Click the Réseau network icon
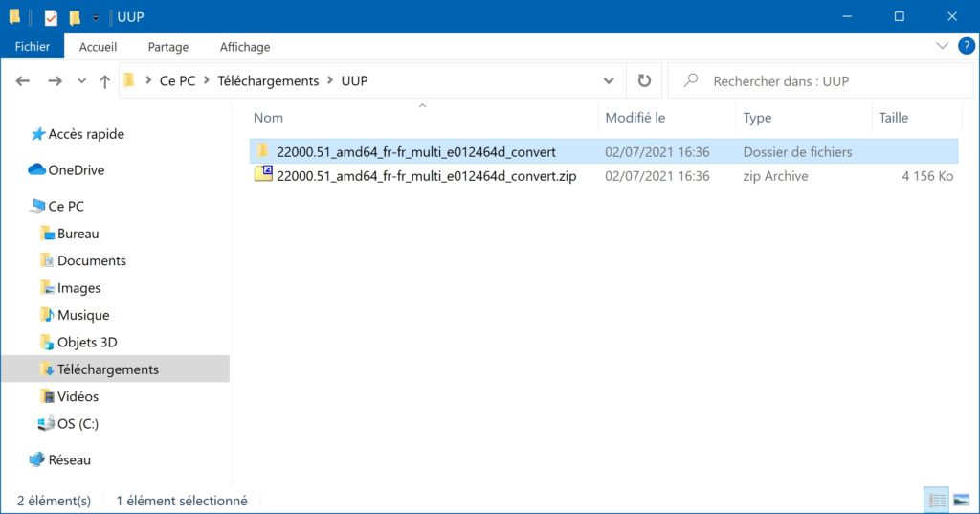 (37, 459)
